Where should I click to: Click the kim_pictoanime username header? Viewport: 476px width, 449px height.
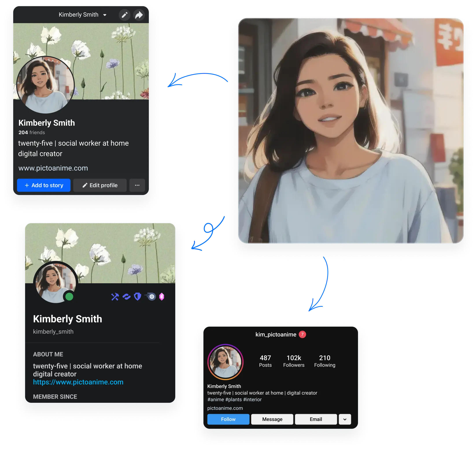point(276,334)
